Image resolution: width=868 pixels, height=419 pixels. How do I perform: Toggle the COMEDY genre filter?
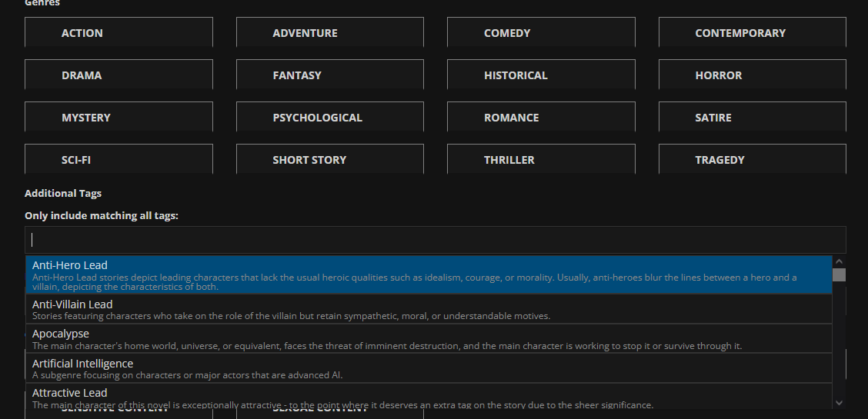(541, 32)
